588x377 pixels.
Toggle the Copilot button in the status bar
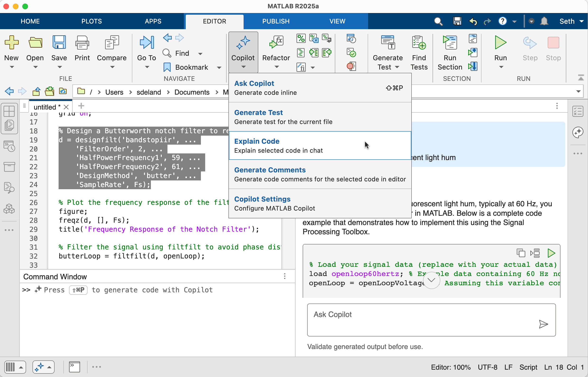pos(39,367)
